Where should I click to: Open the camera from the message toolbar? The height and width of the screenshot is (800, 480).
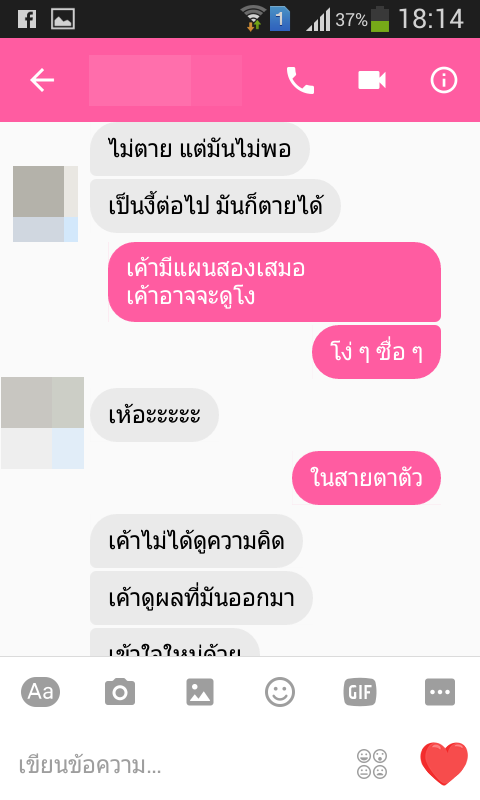[120, 692]
